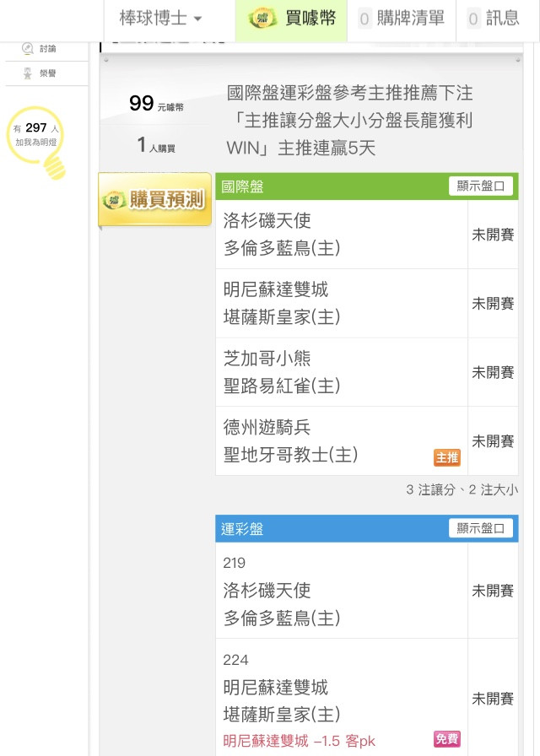Viewport: 540px width, 756px height.
Task: Click the 0 count badge beside 訊息
Action: [473, 19]
